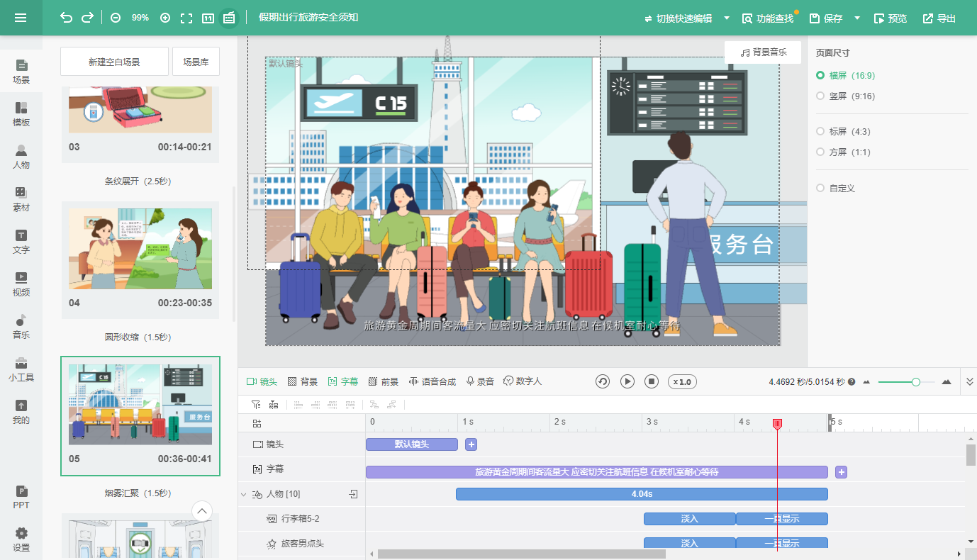
Task: Open the 录音 recording tab
Action: [x=480, y=381]
